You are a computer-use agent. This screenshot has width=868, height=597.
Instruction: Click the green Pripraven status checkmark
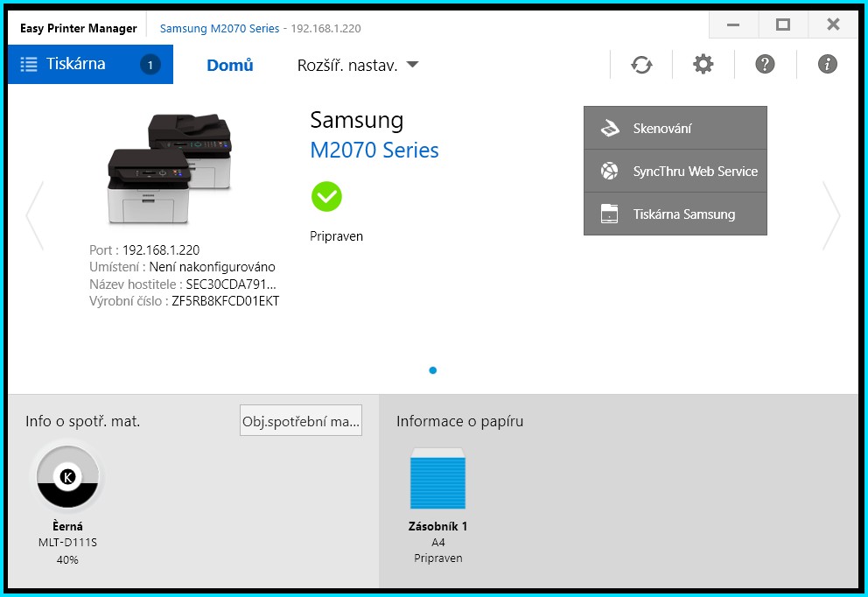326,197
